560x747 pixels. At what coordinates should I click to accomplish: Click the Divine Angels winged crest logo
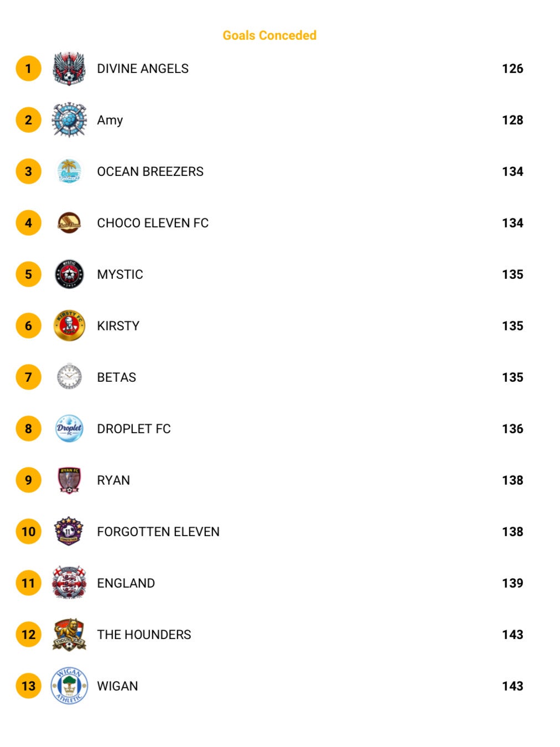[69, 69]
